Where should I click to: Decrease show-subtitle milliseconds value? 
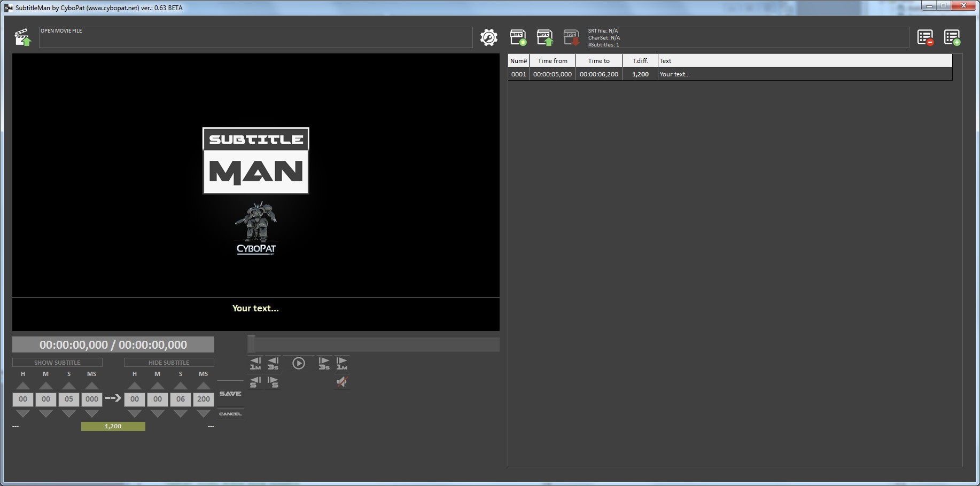[x=92, y=413]
